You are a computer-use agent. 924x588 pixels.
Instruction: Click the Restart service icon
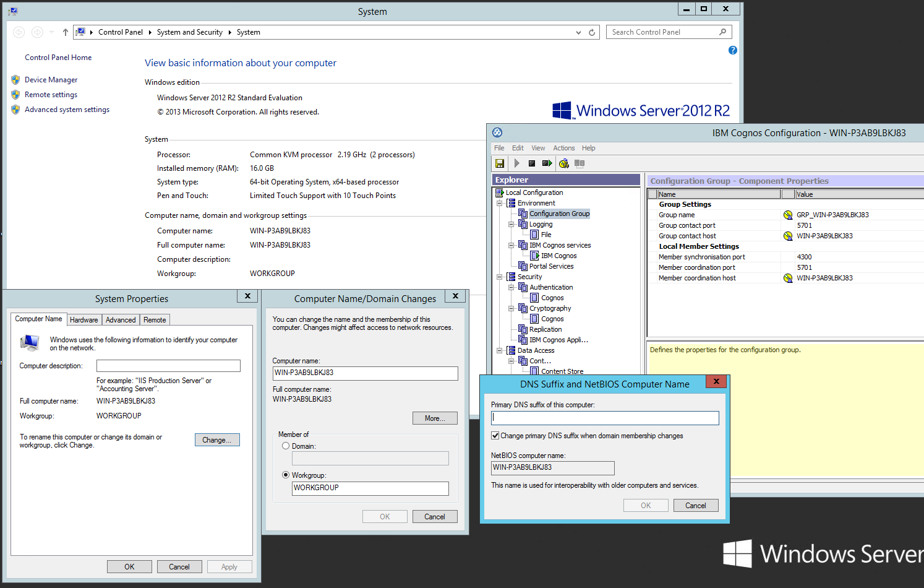(547, 163)
